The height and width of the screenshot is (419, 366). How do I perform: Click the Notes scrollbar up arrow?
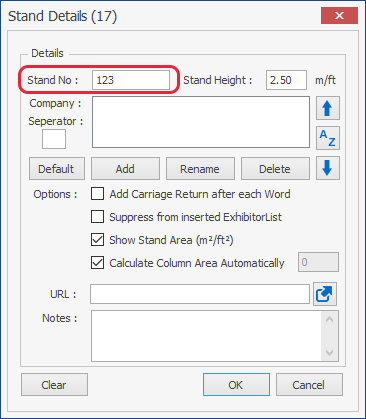pyautogui.click(x=330, y=319)
